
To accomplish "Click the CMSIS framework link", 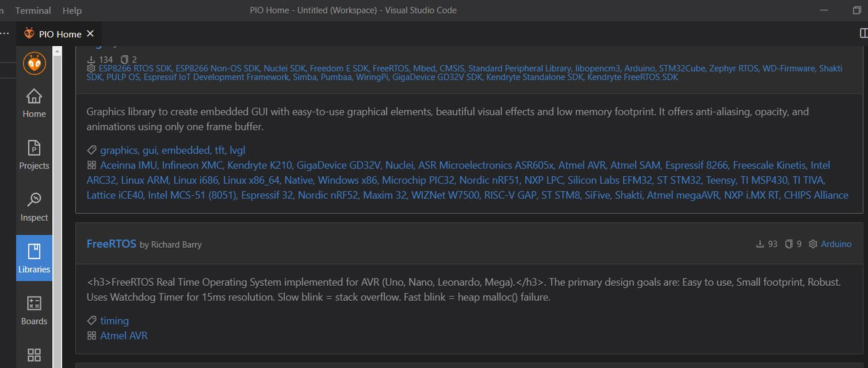I will [452, 69].
